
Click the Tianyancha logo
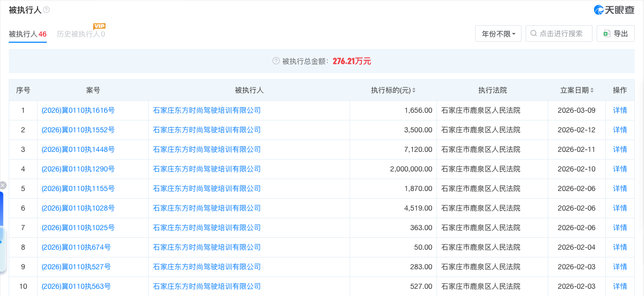[614, 10]
